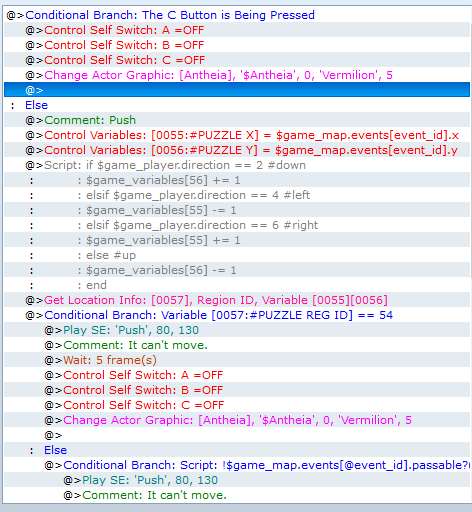Select the 'Wait: 5 frame(s)' line
Viewport: 472px width, 512px height.
[237, 360]
